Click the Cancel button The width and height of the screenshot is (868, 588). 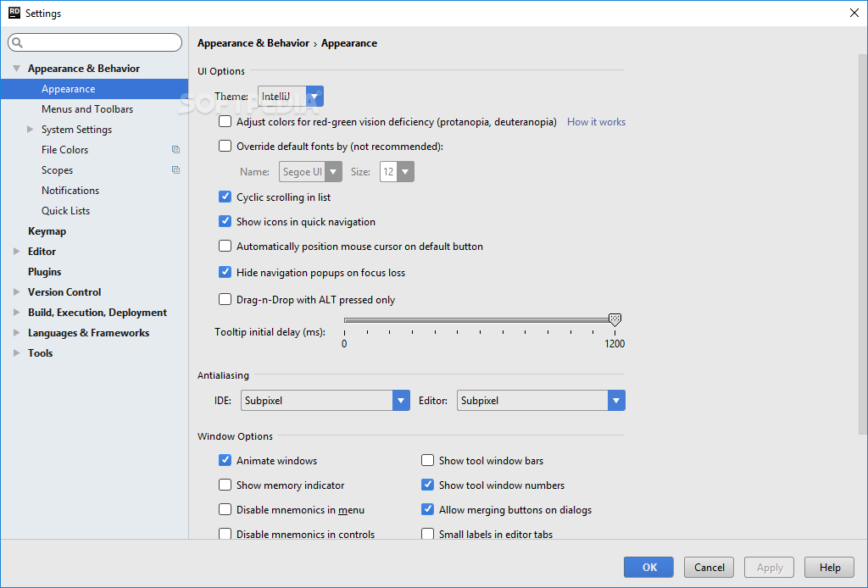[709, 567]
